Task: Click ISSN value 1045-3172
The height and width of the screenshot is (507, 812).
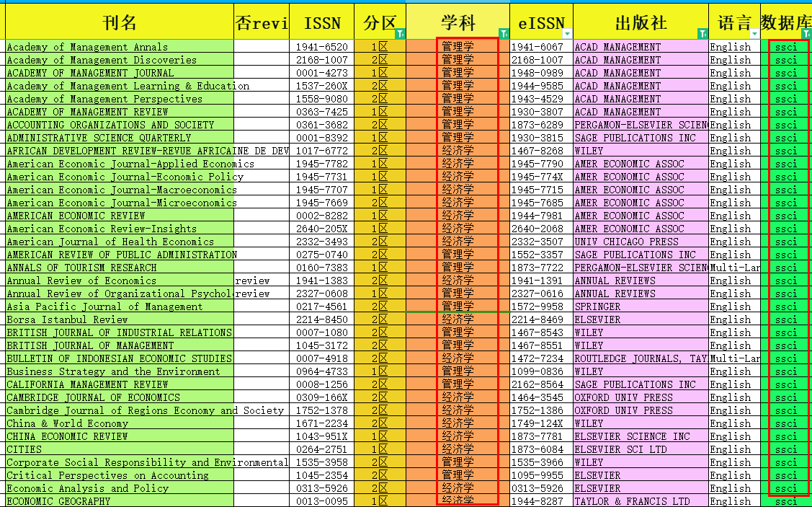Action: click(321, 345)
